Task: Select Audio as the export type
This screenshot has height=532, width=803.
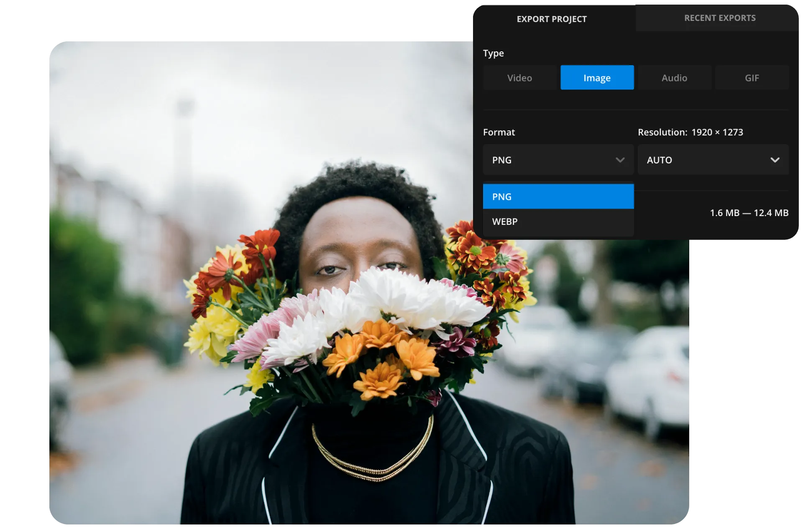Action: point(674,77)
